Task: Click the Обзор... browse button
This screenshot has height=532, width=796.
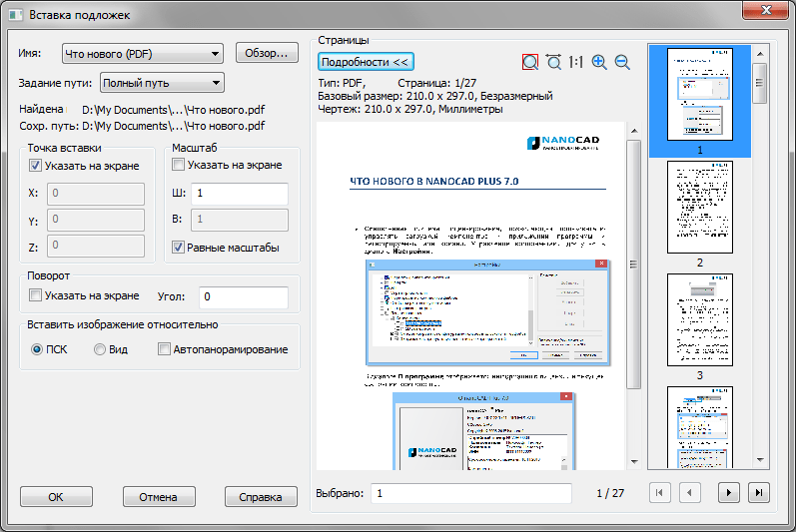Action: coord(267,53)
